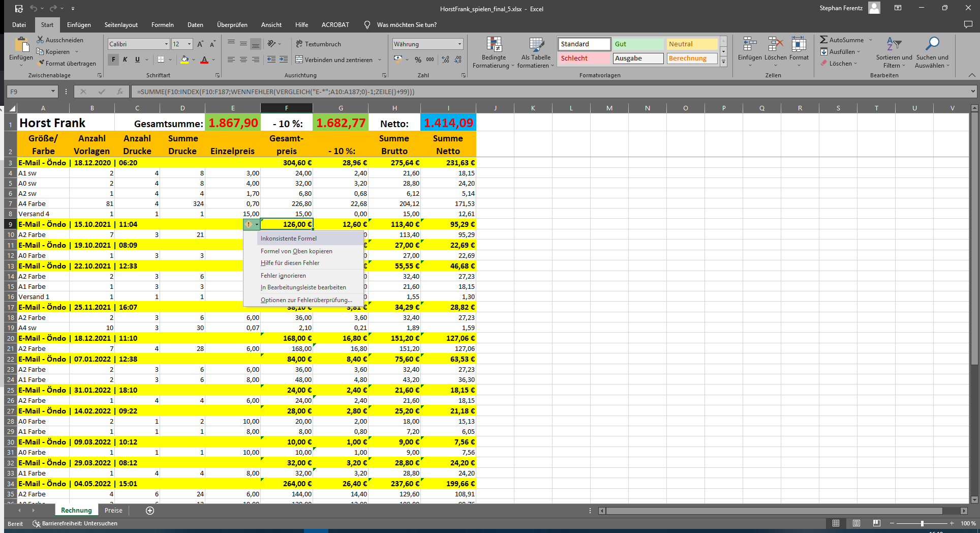Click the Paste (Einfügen) clipboard icon
The image size is (980, 533).
click(21, 45)
